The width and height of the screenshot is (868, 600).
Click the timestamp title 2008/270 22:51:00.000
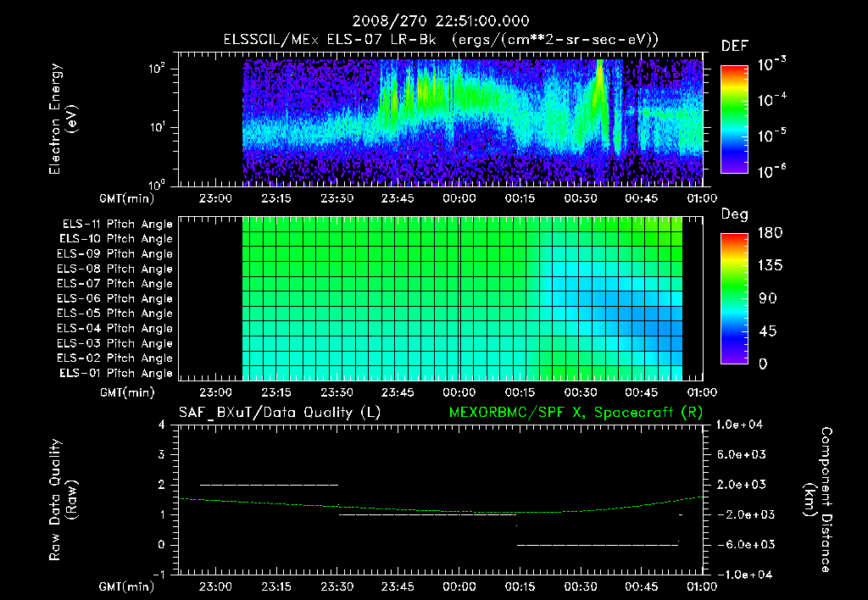click(441, 21)
